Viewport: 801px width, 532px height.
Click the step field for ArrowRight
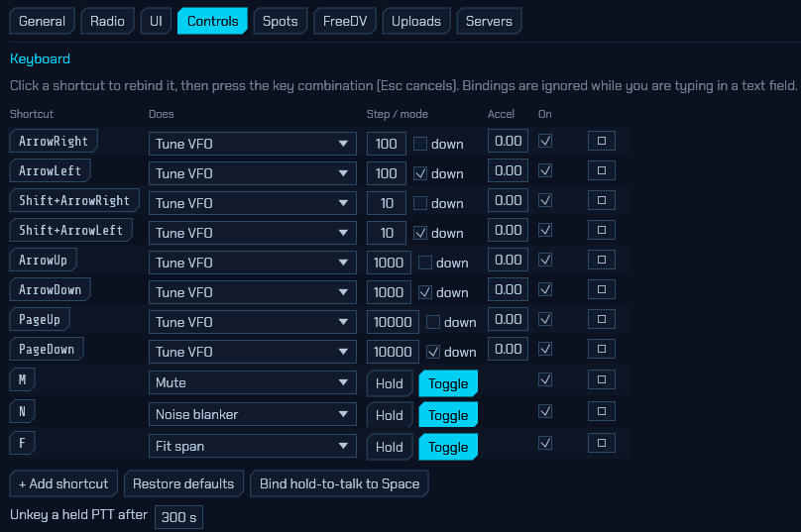pyautogui.click(x=387, y=144)
